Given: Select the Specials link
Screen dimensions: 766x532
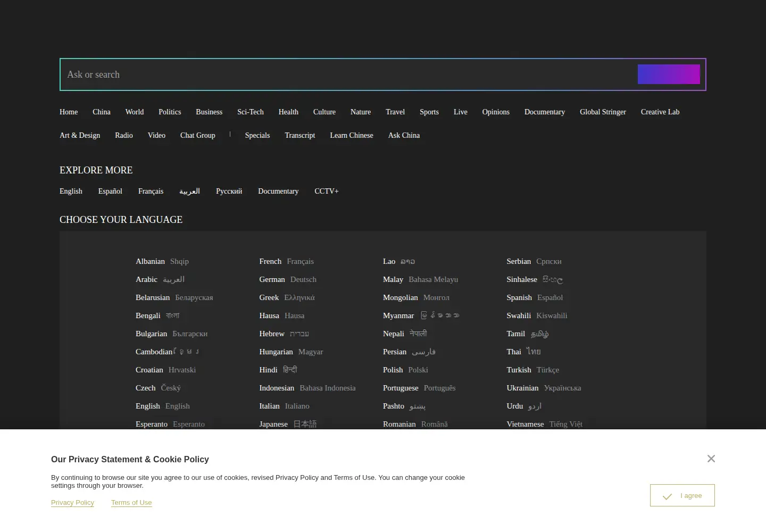Looking at the screenshot, I should point(257,135).
